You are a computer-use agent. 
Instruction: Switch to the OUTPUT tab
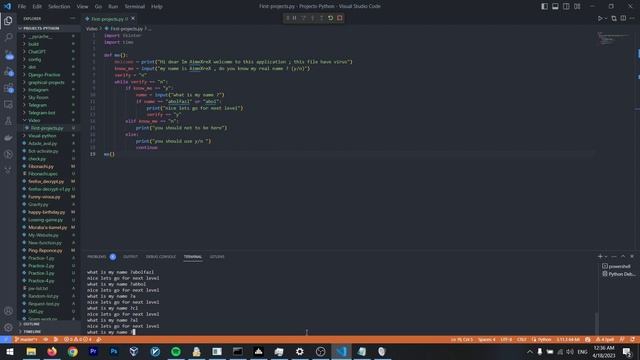click(x=131, y=257)
